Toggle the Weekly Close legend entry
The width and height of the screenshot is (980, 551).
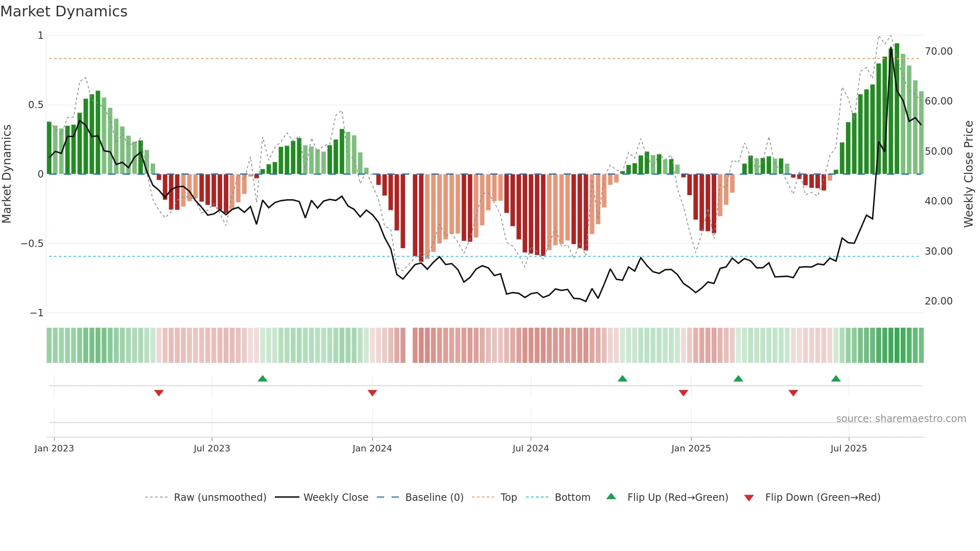(321, 497)
